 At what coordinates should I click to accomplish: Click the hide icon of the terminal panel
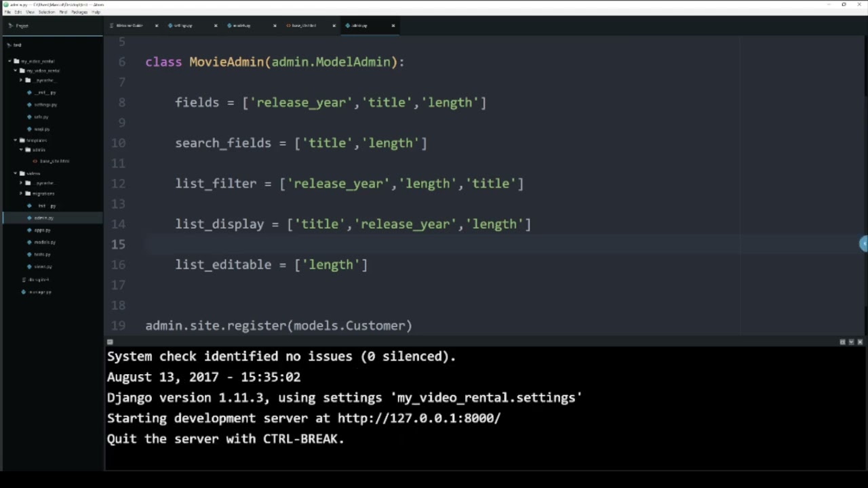pyautogui.click(x=852, y=342)
